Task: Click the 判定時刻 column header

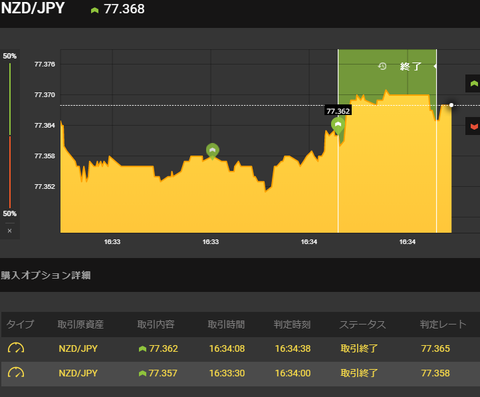Action: pyautogui.click(x=292, y=324)
